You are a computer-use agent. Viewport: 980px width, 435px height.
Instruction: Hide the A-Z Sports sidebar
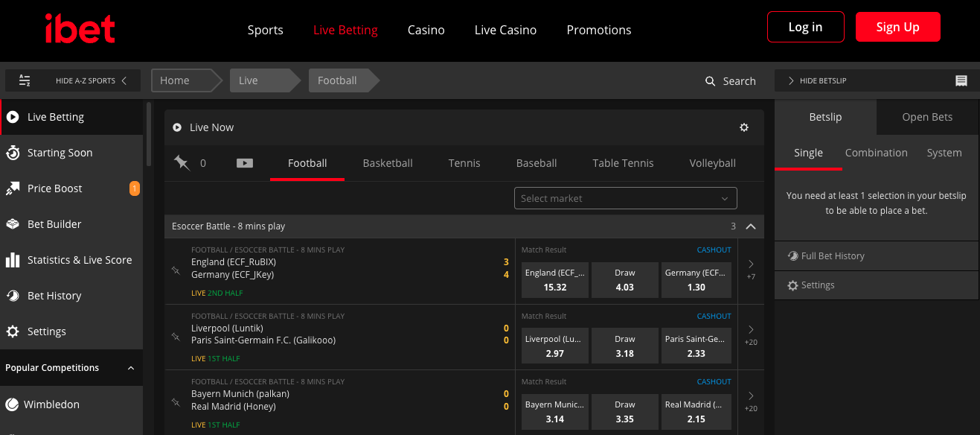[73, 80]
